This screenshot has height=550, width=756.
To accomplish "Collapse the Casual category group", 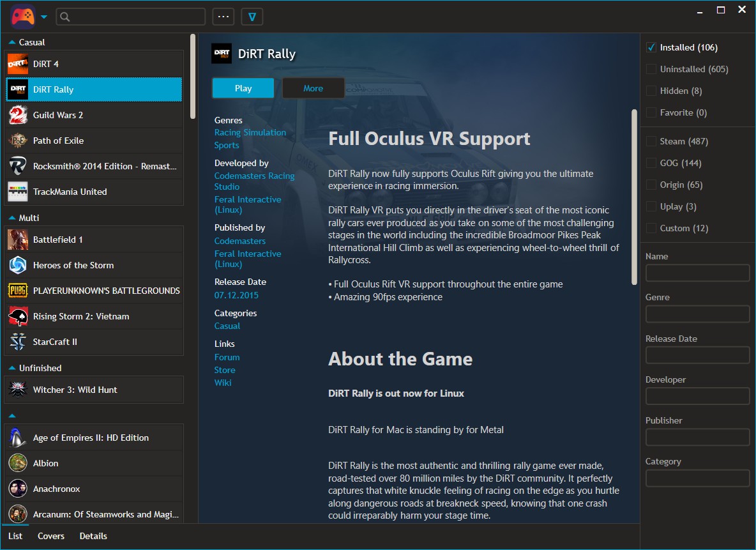I will (x=12, y=42).
